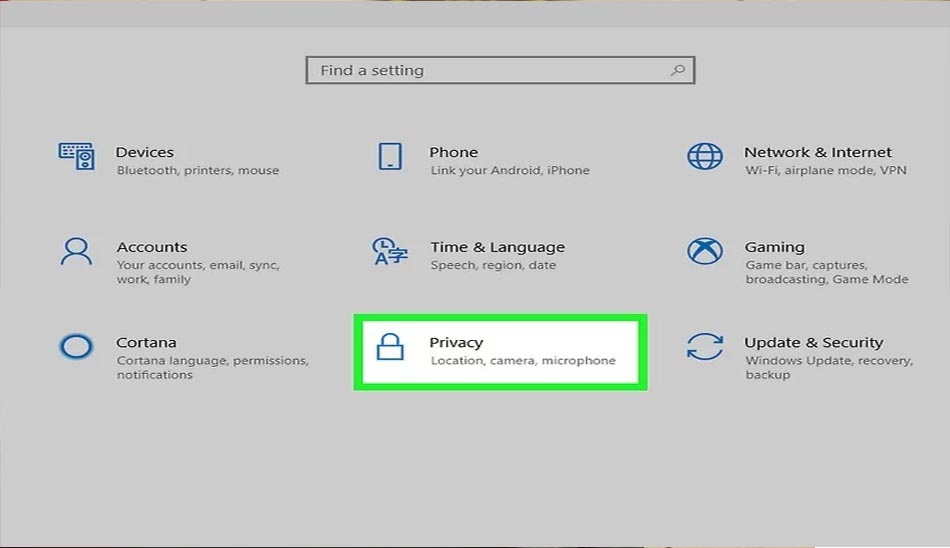Click the Phone device icon
The width and height of the screenshot is (950, 548).
coord(390,156)
